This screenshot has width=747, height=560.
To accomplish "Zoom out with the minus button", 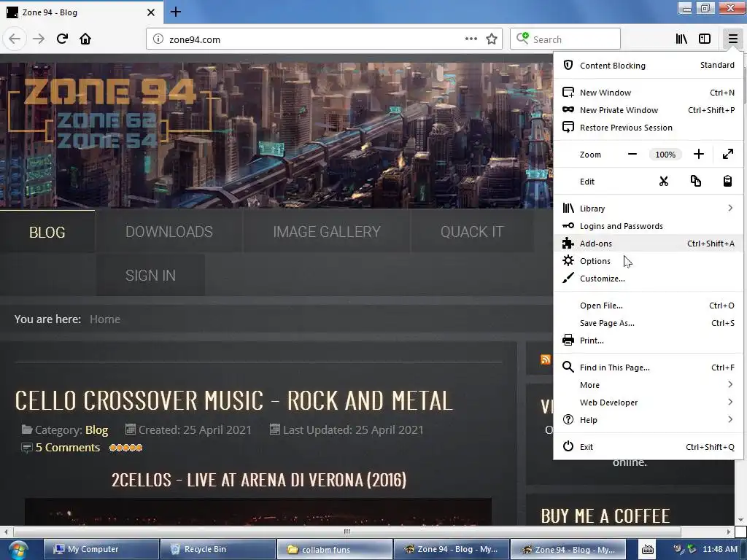I will click(632, 155).
